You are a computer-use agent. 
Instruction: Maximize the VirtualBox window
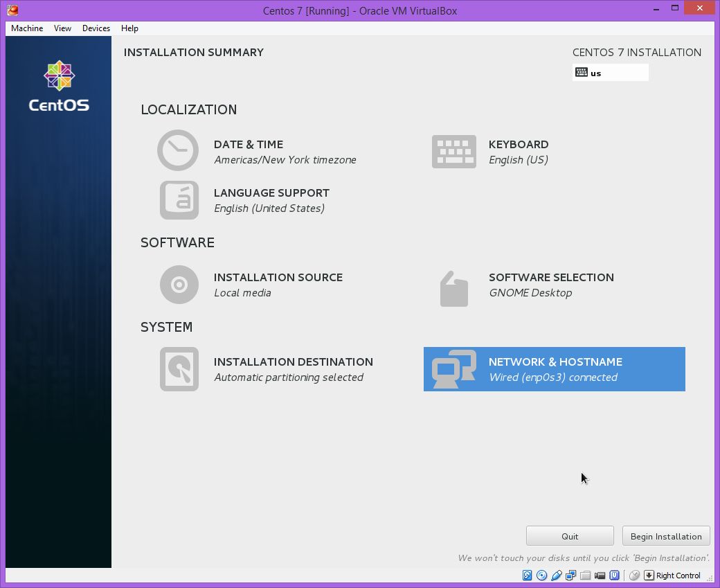(675, 8)
